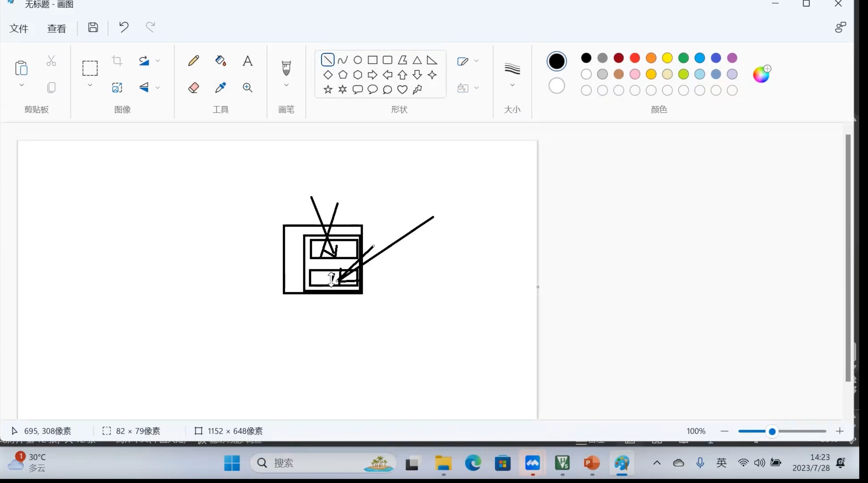The width and height of the screenshot is (868, 483).
Task: Pick the green color swatch
Action: pyautogui.click(x=684, y=58)
